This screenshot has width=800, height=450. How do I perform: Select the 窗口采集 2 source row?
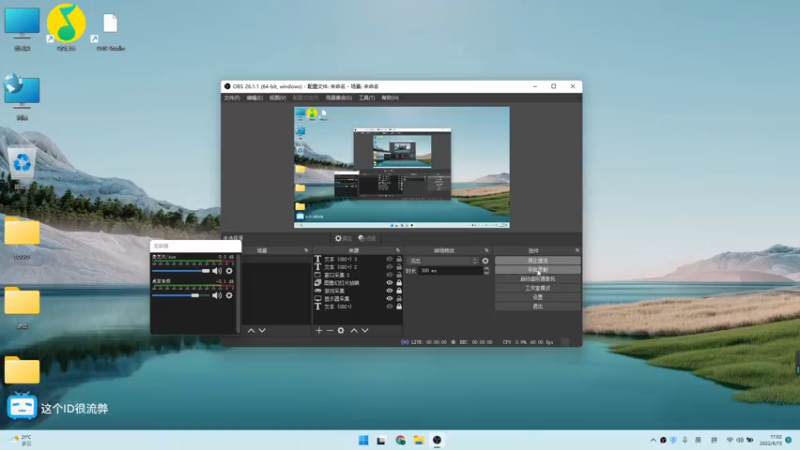358,275
